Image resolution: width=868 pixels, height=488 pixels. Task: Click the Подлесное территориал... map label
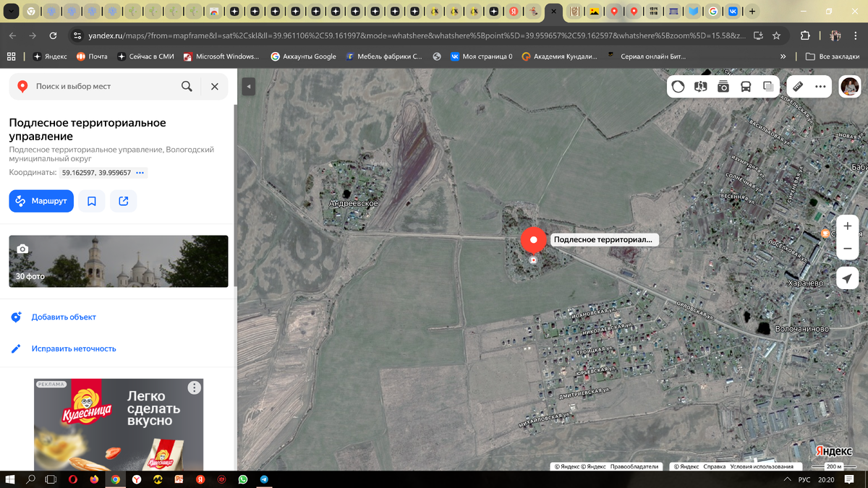(x=603, y=240)
